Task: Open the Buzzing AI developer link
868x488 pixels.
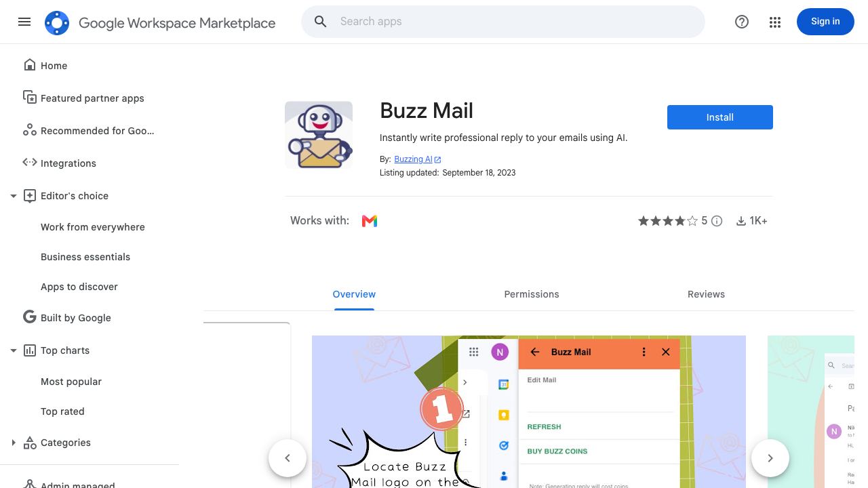Action: 413,159
